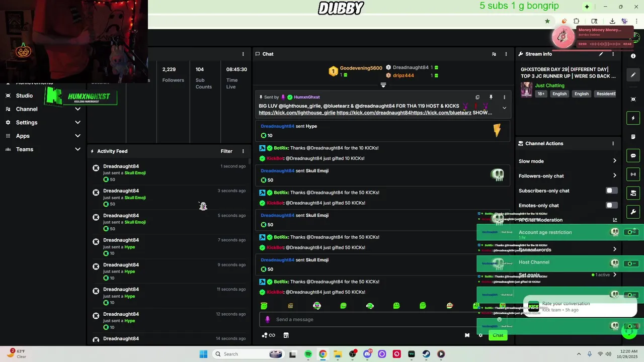
Task: Click the Just Chatting category link
Action: [549, 85]
